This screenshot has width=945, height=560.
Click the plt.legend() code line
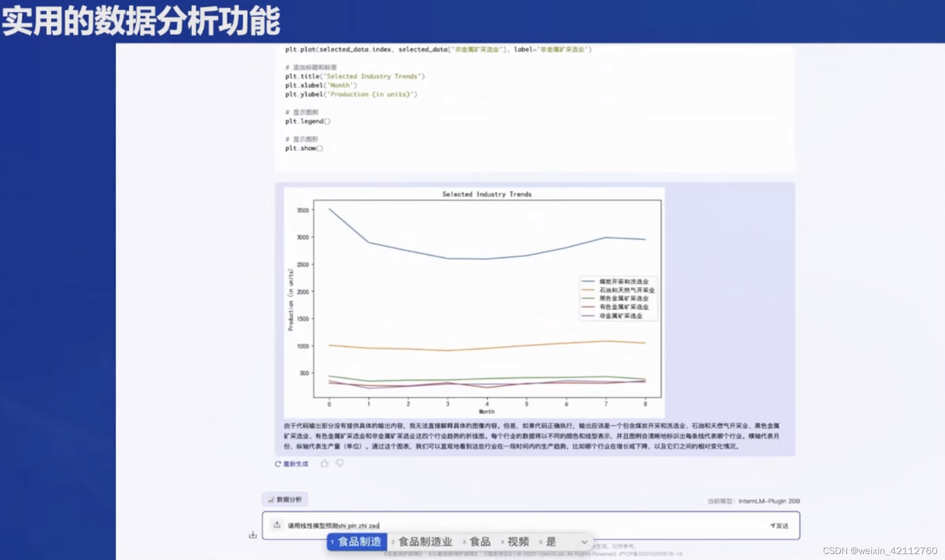click(307, 121)
